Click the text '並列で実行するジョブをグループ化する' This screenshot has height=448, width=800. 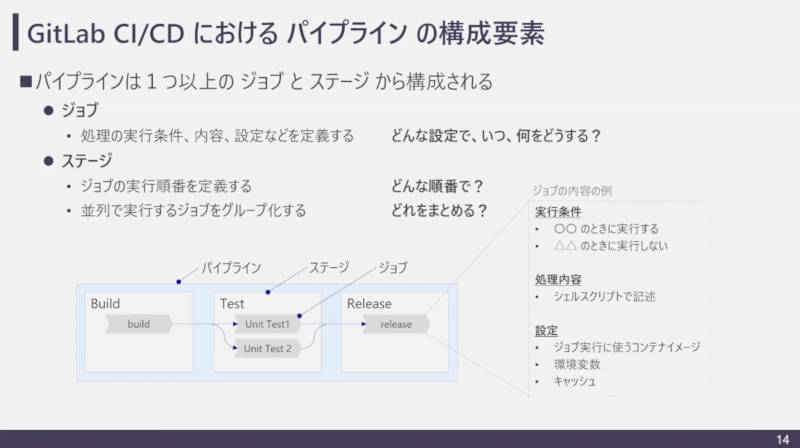(193, 211)
